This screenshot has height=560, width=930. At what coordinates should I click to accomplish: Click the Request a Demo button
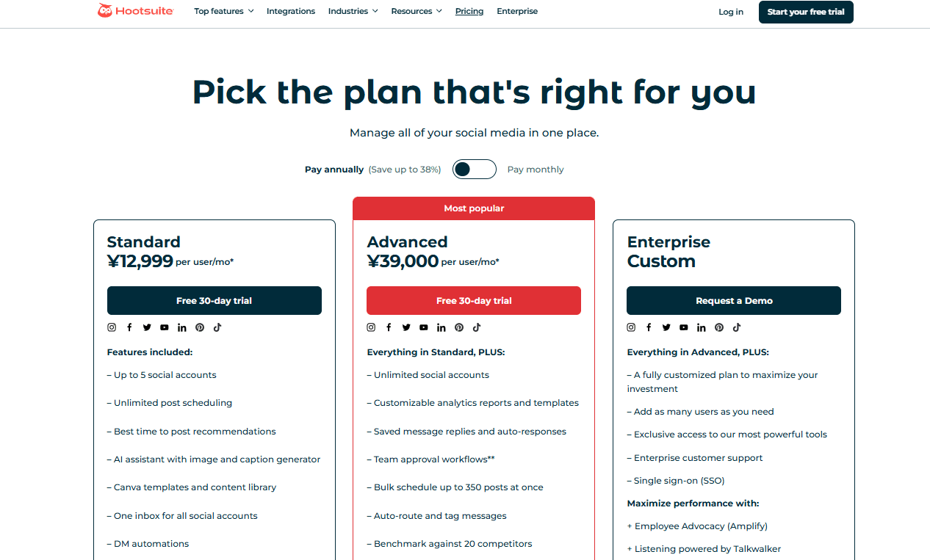tap(734, 301)
